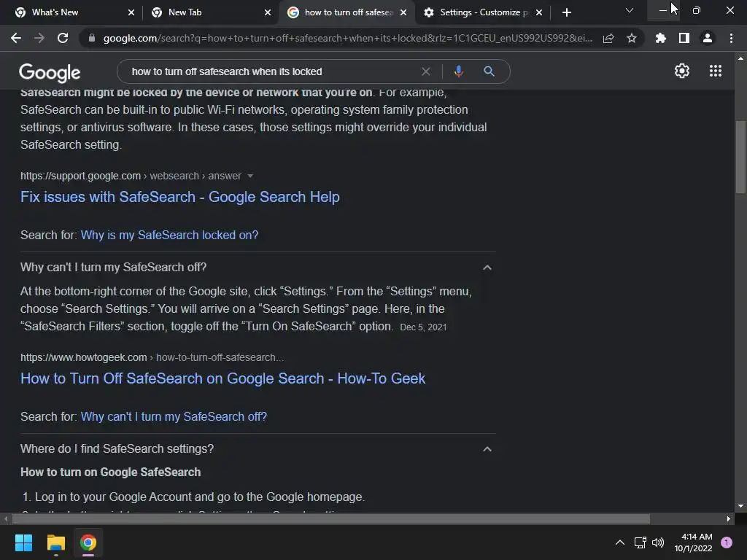Open the Google apps grid
This screenshot has width=747, height=560.
point(715,71)
